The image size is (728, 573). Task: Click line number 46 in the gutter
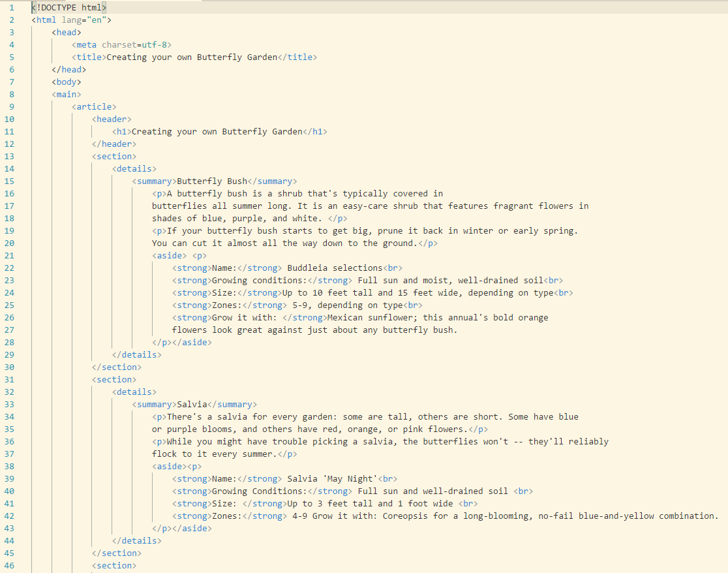click(9, 566)
